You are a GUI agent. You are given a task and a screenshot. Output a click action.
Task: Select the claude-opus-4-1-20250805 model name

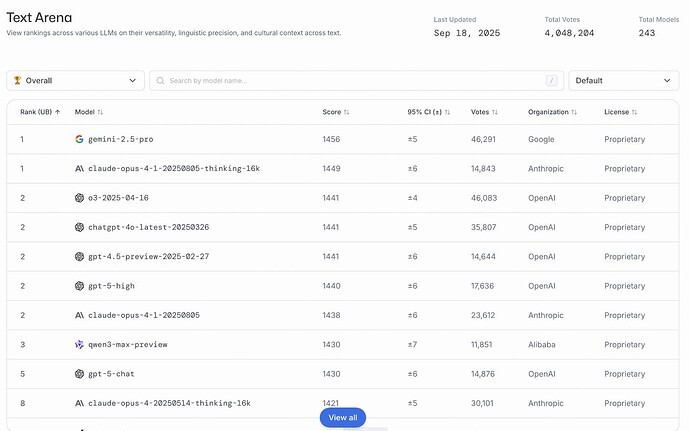(144, 315)
